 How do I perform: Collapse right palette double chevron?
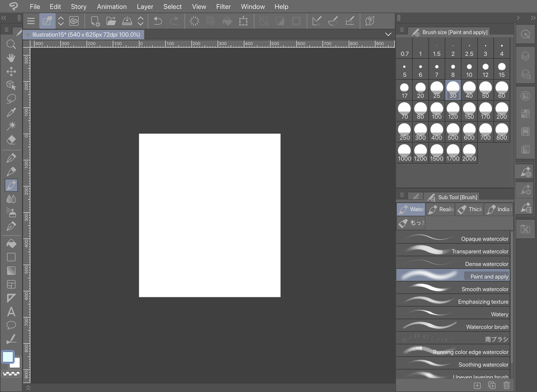pos(533,18)
